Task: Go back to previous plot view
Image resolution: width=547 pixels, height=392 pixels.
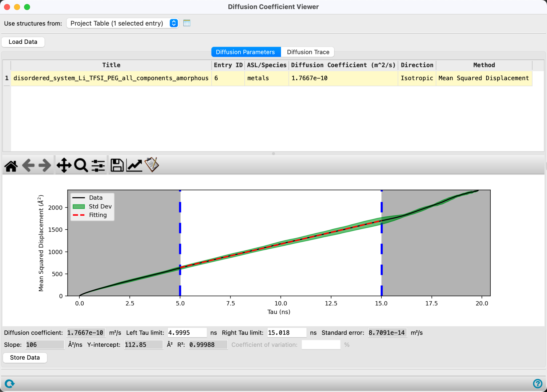Action: [28, 165]
